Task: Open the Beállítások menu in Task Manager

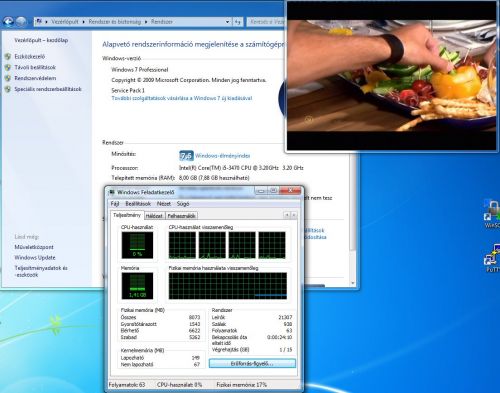Action: (x=138, y=204)
